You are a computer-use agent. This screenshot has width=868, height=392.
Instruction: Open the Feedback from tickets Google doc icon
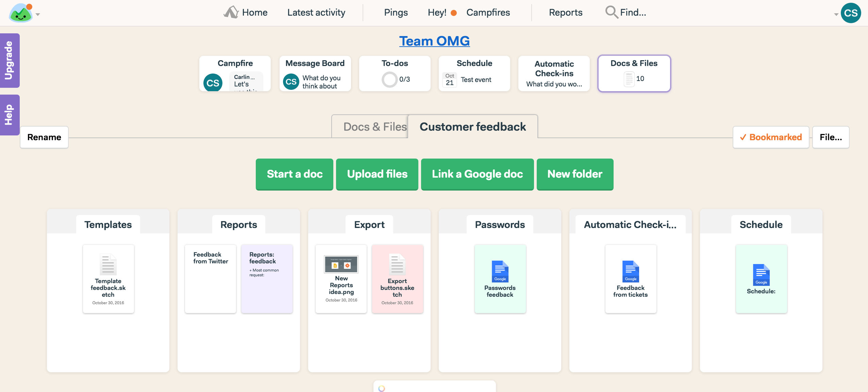point(630,271)
